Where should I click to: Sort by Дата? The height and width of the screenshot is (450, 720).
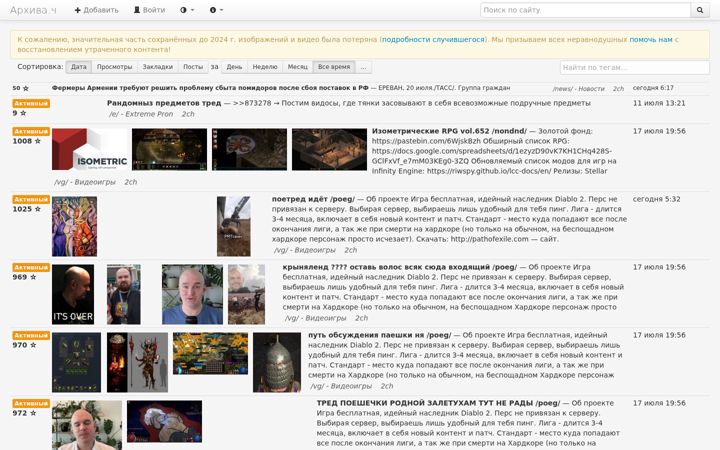79,67
